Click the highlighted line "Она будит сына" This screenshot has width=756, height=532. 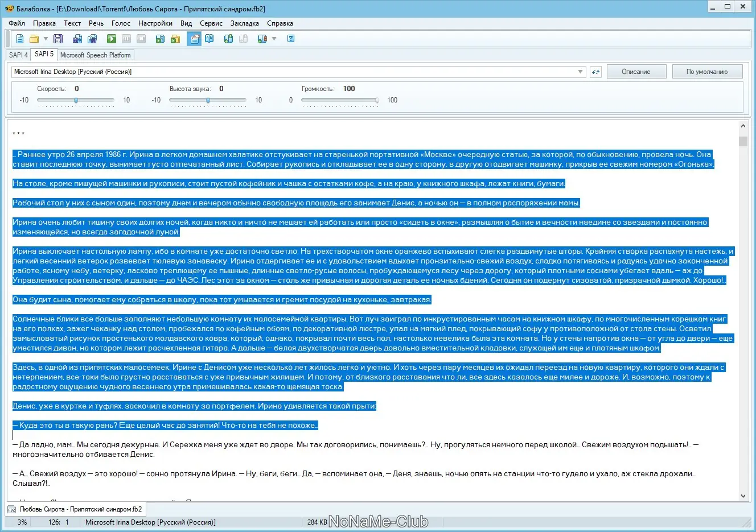pyautogui.click(x=222, y=300)
